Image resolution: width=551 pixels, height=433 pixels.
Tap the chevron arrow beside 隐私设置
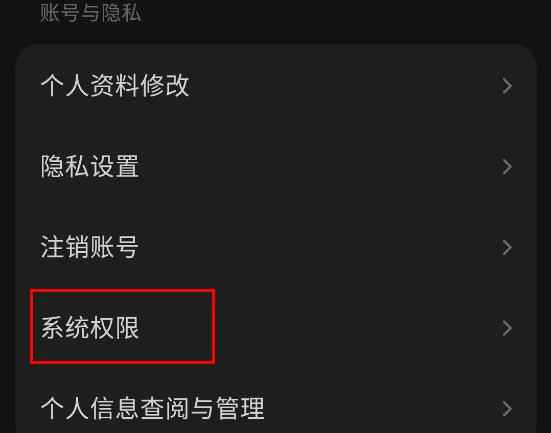coord(507,167)
